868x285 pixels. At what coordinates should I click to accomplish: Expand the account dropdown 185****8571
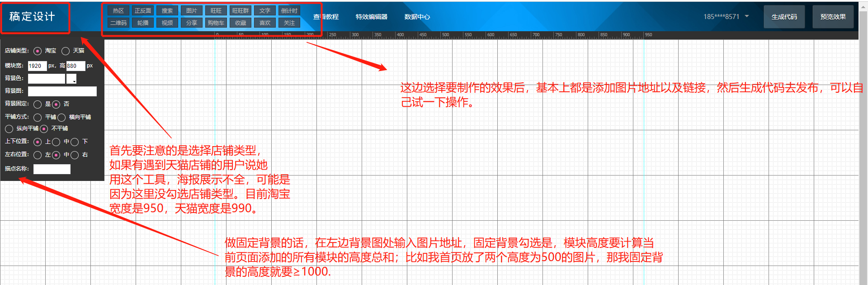click(726, 17)
